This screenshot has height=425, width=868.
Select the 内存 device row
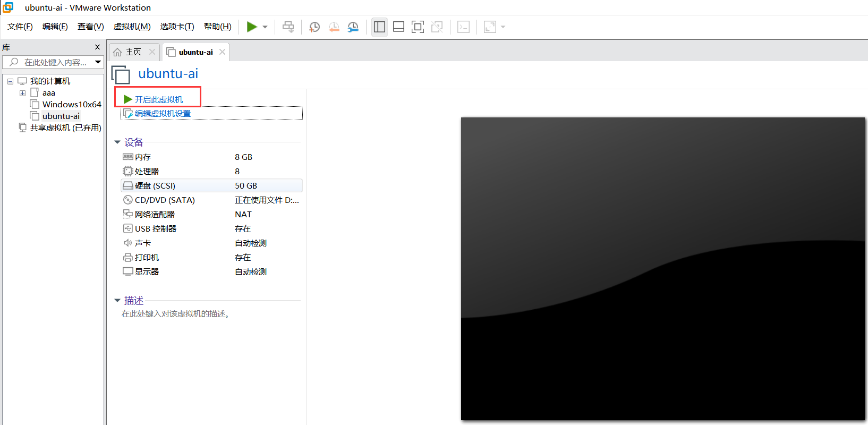(x=211, y=157)
